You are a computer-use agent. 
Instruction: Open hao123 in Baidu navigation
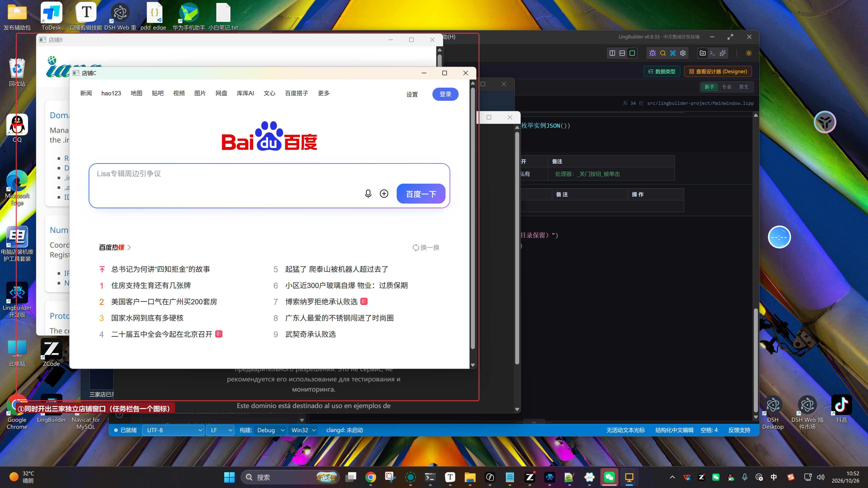[111, 93]
